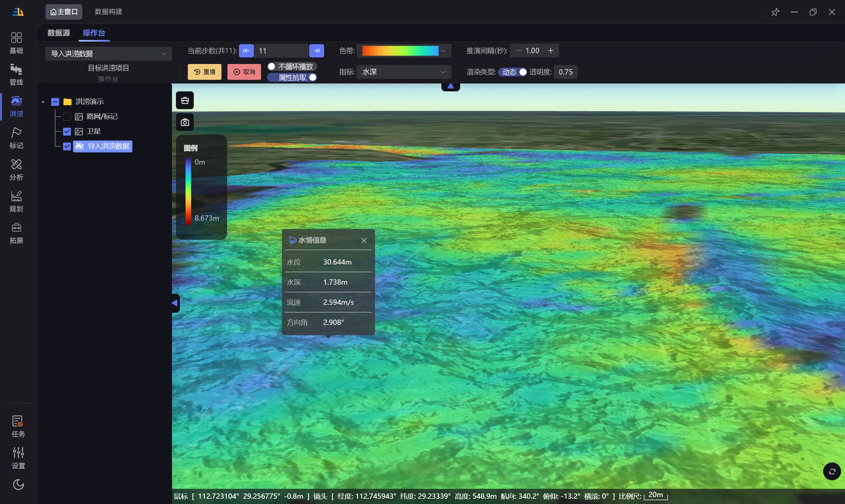This screenshot has width=845, height=504.
Task: Collapse the 洪涝演示 tree node
Action: point(43,102)
